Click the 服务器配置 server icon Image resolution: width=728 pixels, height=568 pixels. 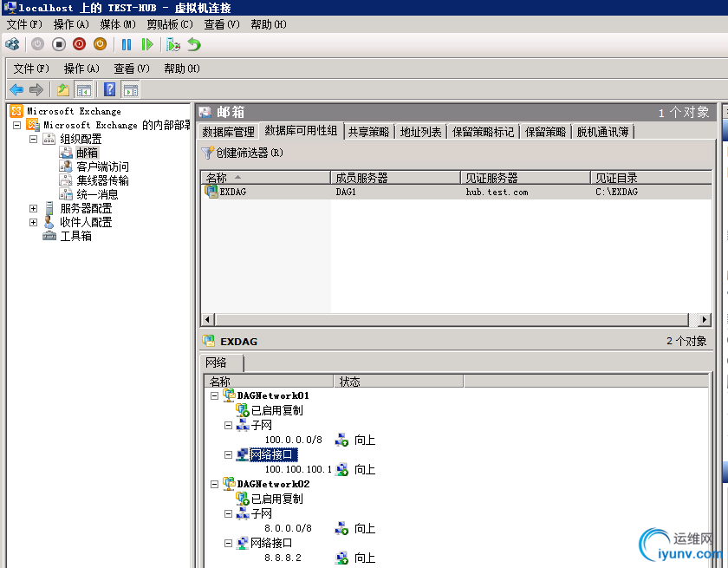click(x=49, y=208)
